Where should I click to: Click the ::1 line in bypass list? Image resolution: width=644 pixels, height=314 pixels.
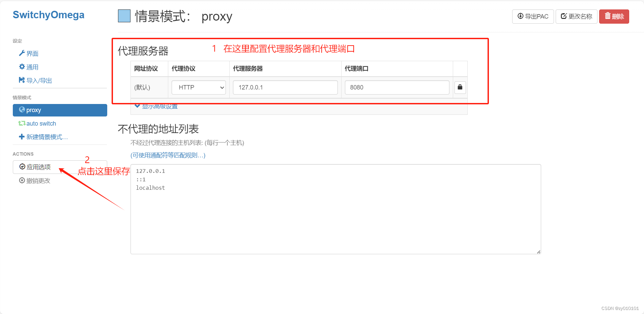(141, 180)
